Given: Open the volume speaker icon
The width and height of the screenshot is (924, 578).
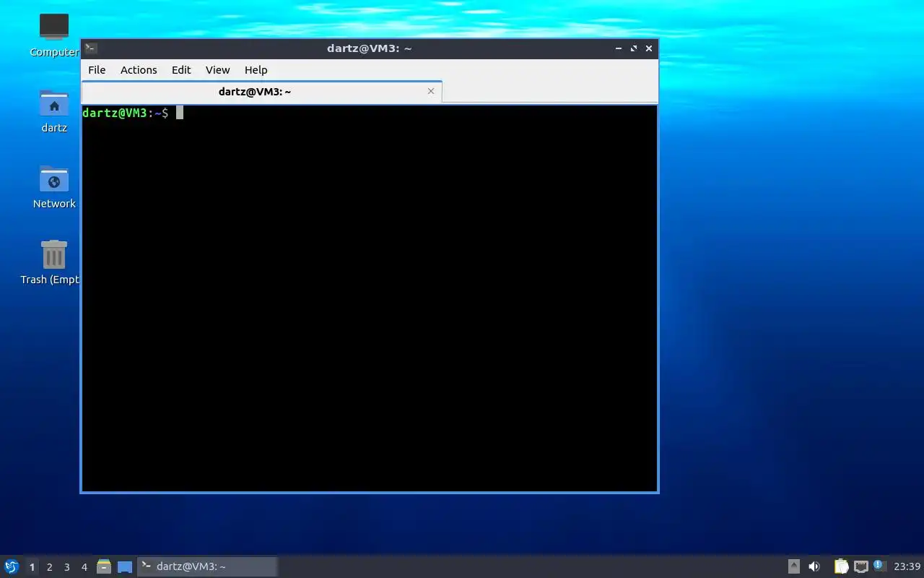Looking at the screenshot, I should tap(814, 566).
